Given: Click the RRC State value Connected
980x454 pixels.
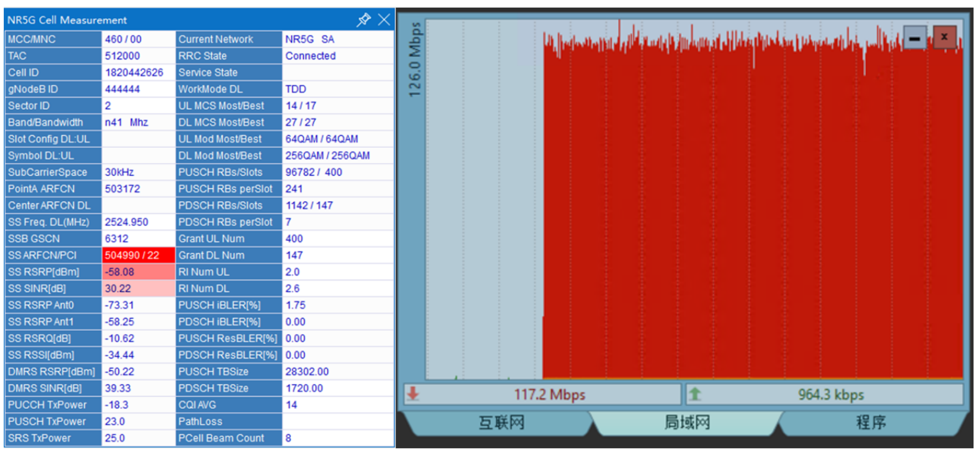Looking at the screenshot, I should point(310,56).
